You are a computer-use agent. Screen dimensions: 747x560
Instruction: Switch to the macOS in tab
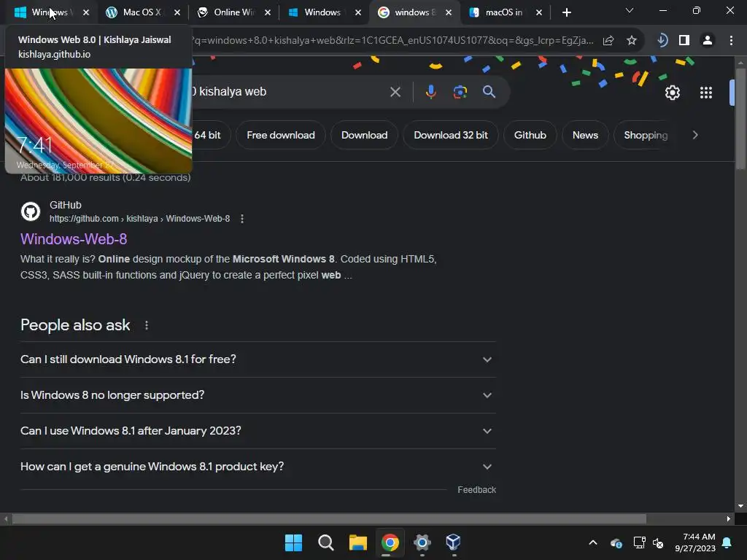pos(504,12)
